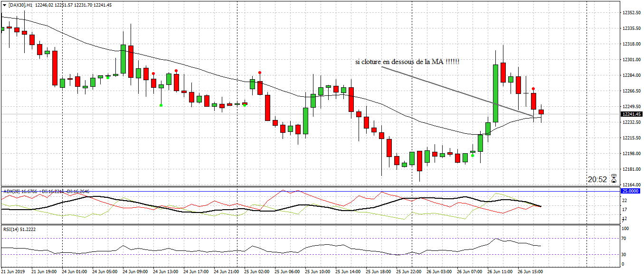Click the RSI 30 level label
644x277 pixels.
(x=625, y=255)
